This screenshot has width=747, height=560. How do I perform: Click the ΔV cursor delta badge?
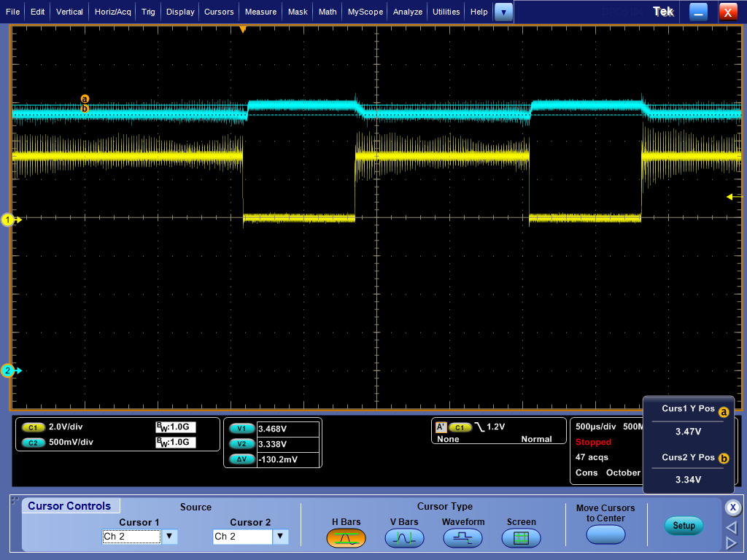click(x=241, y=459)
